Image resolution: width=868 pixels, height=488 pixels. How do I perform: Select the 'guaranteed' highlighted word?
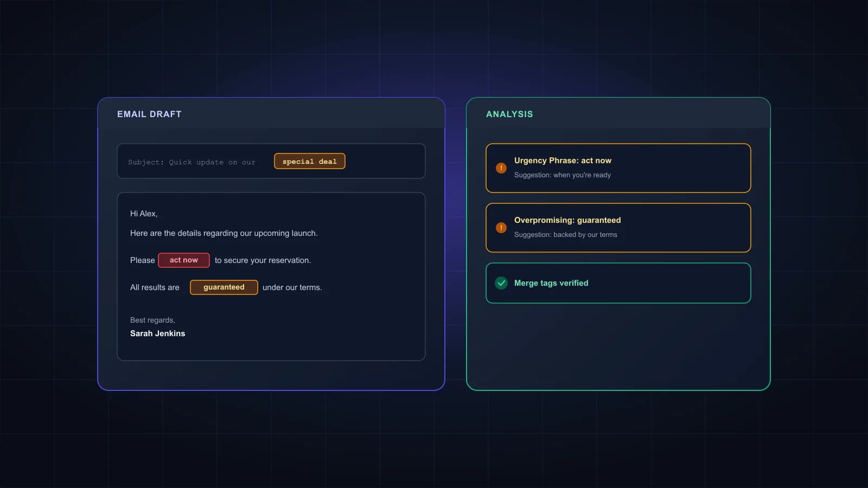coord(224,287)
